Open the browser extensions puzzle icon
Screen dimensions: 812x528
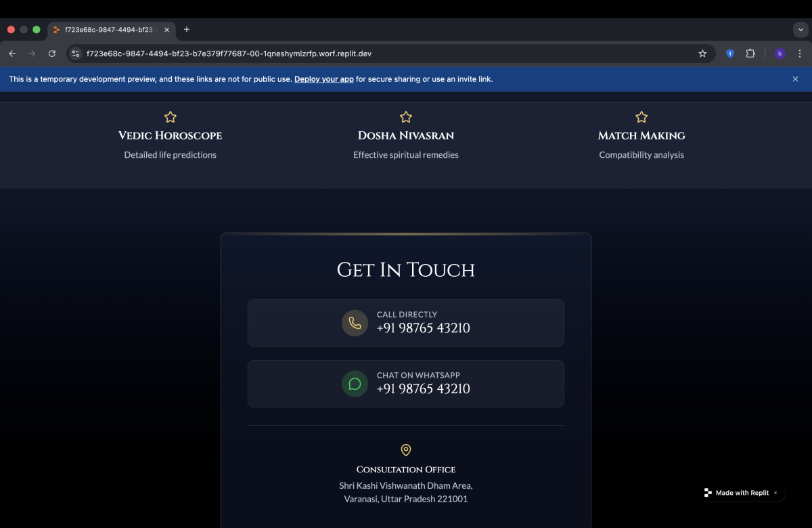coord(750,53)
